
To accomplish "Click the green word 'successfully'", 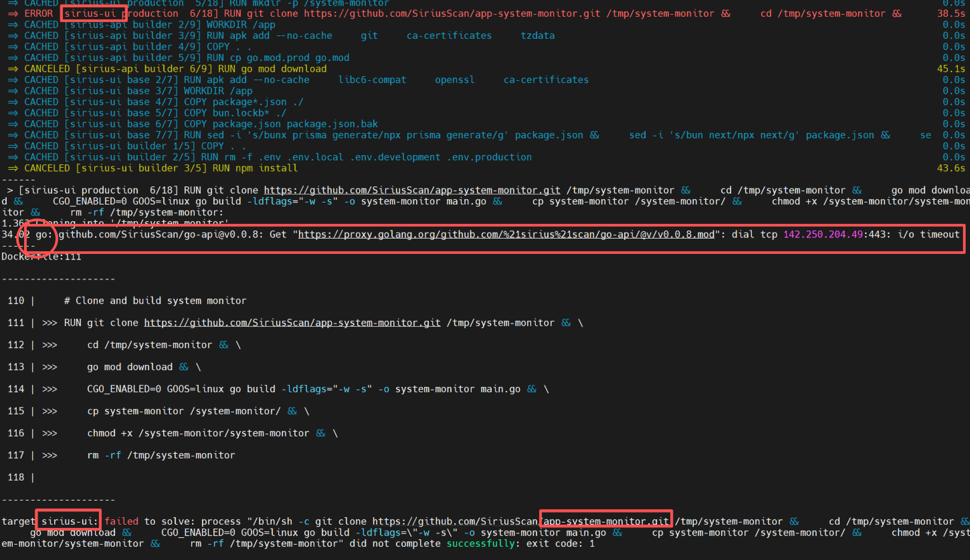I will (x=480, y=544).
